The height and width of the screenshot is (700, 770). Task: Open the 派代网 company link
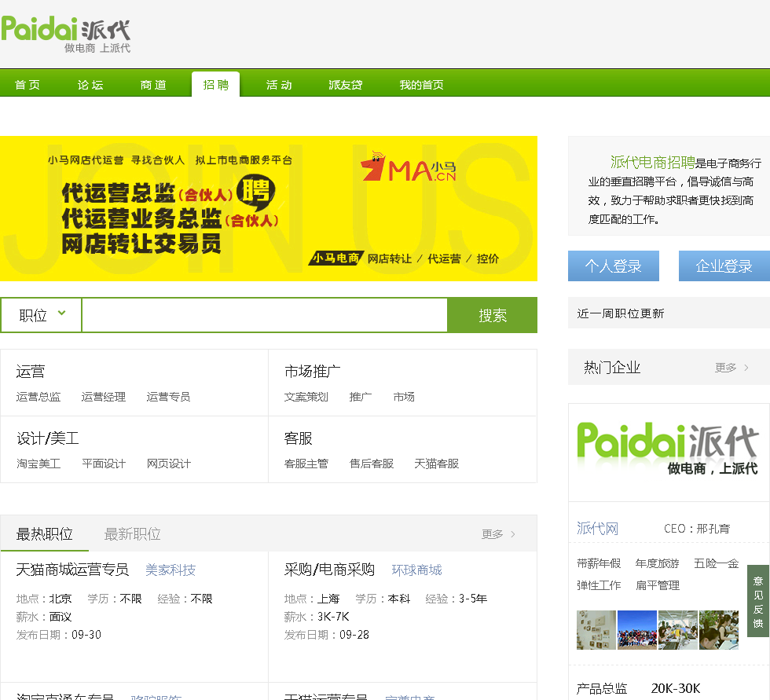[597, 528]
